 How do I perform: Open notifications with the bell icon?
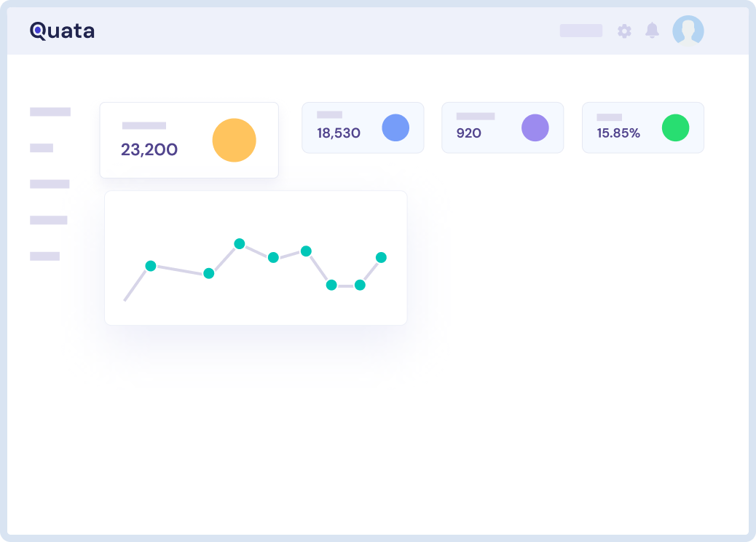(x=652, y=31)
